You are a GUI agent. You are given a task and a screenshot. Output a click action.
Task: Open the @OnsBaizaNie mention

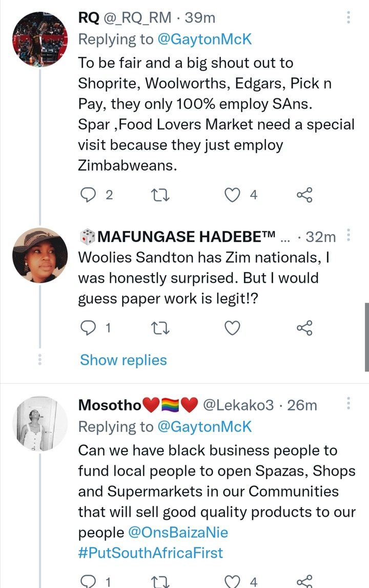178,533
